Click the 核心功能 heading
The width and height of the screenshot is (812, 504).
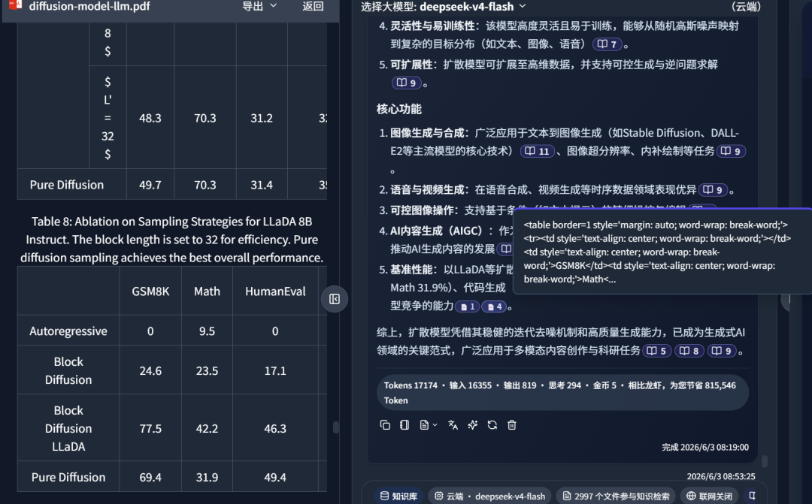click(398, 109)
